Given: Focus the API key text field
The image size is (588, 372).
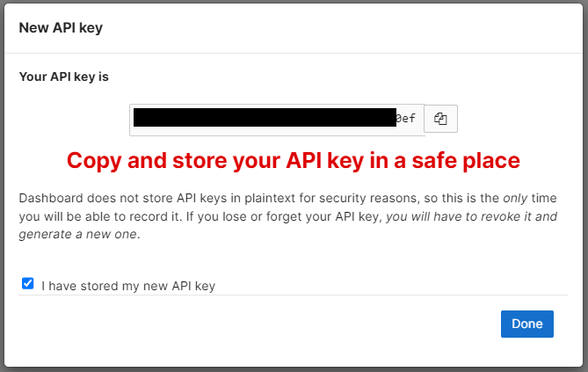Looking at the screenshot, I should coord(277,120).
